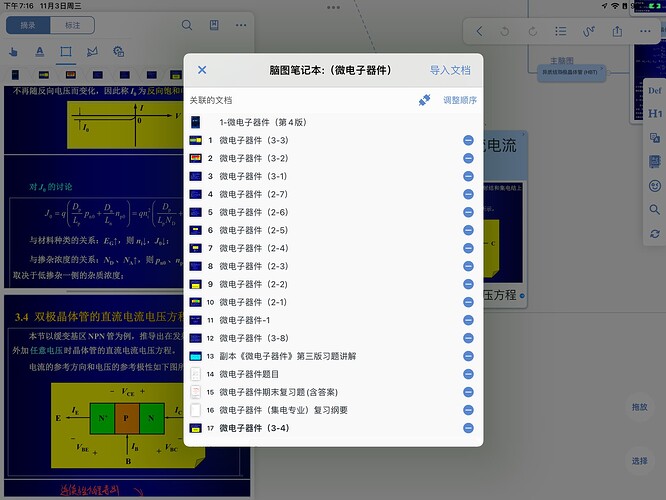Remove document 微电子器件（3-2）
Screen dimensions: 666x500
[x=468, y=158]
